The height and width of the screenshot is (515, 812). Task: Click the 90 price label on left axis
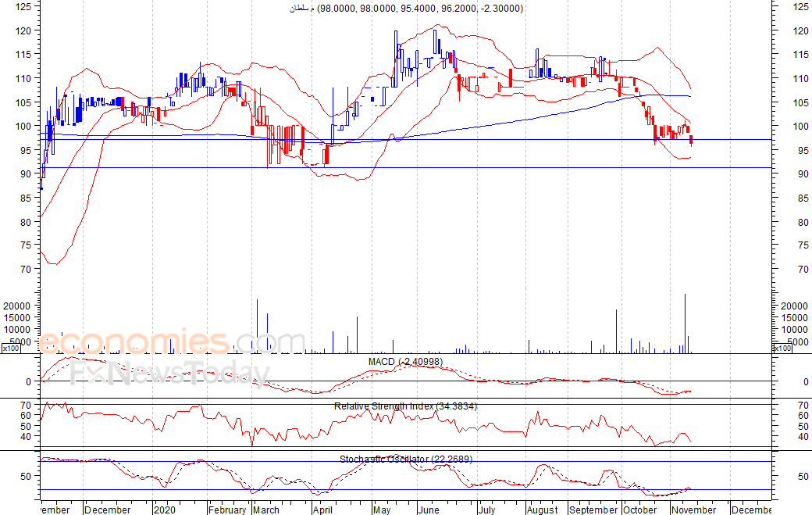click(26, 174)
